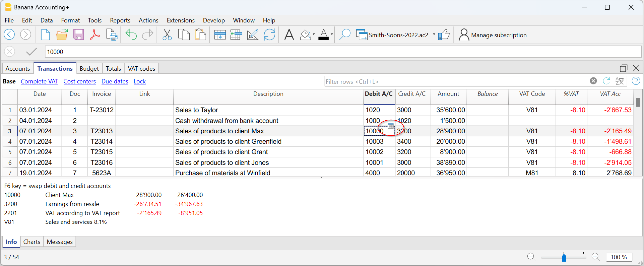644x266 pixels.
Task: Click zoom out magnifier icon
Action: pyautogui.click(x=531, y=257)
